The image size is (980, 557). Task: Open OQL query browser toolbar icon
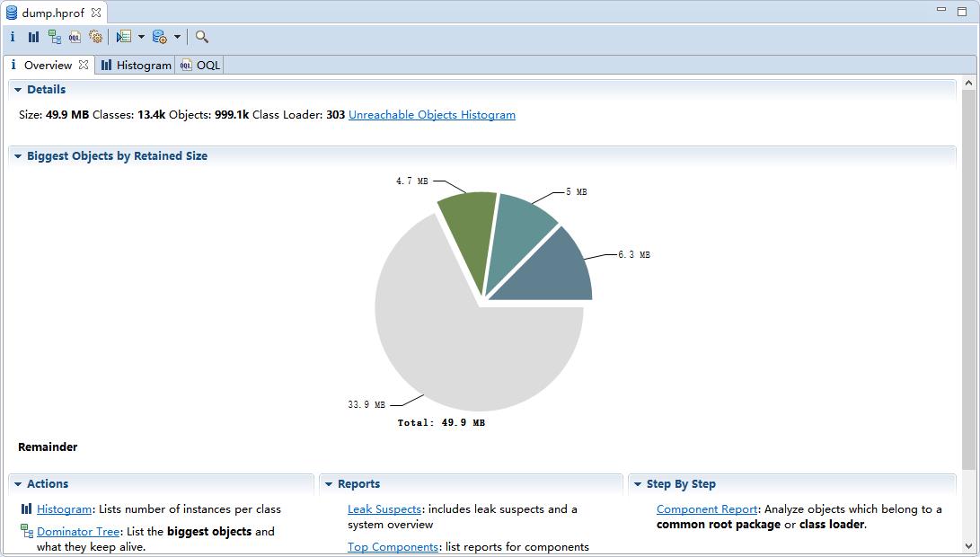coord(75,38)
